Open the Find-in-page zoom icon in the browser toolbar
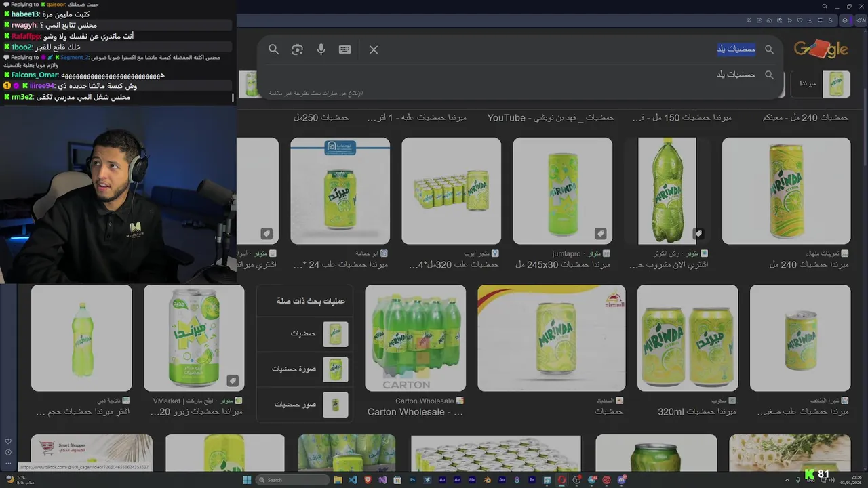The height and width of the screenshot is (488, 868). (749, 21)
